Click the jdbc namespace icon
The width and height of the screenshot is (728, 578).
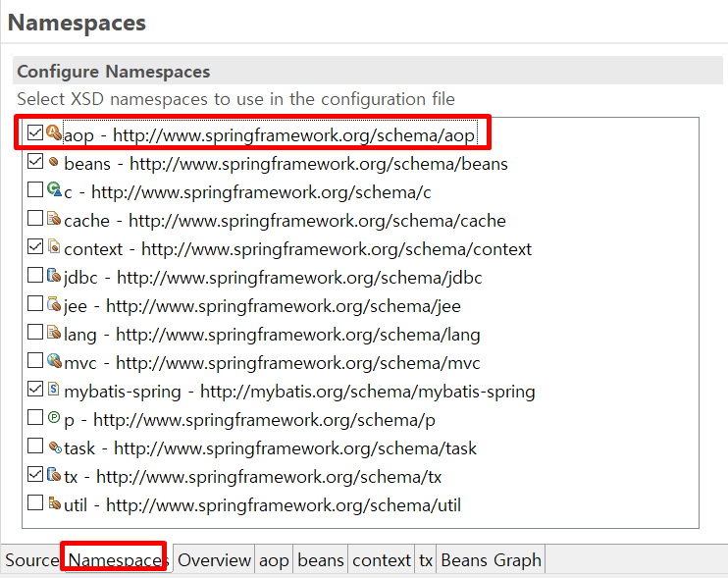pos(54,276)
